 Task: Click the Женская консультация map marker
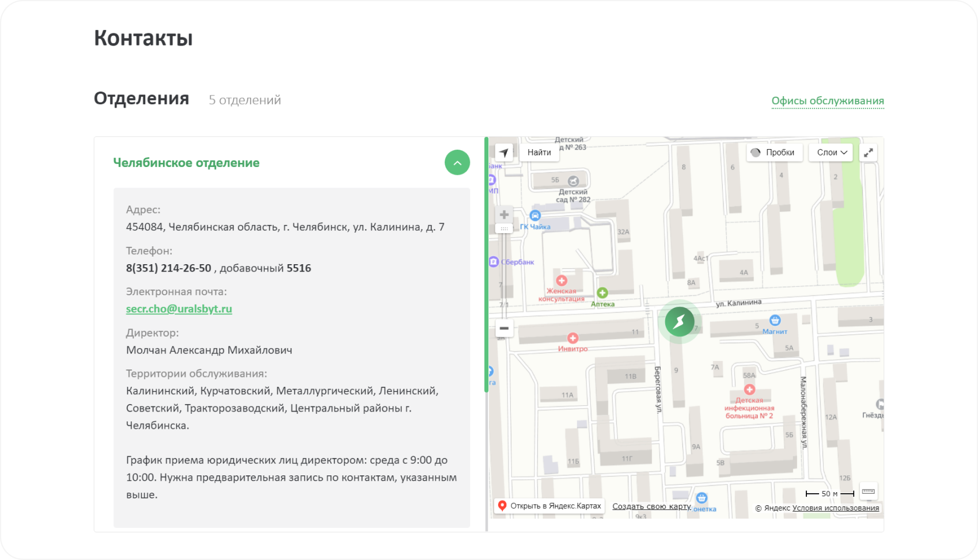pyautogui.click(x=562, y=281)
